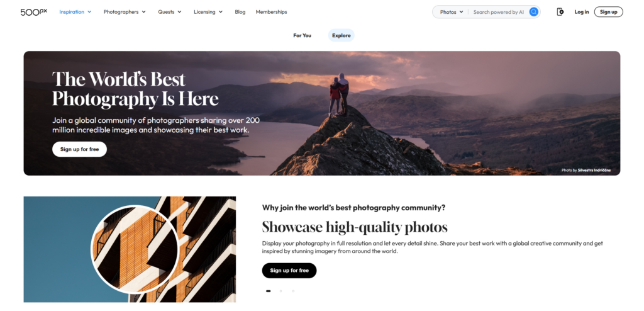Open the Blog menu item
The height and width of the screenshot is (311, 644).
pyautogui.click(x=240, y=12)
